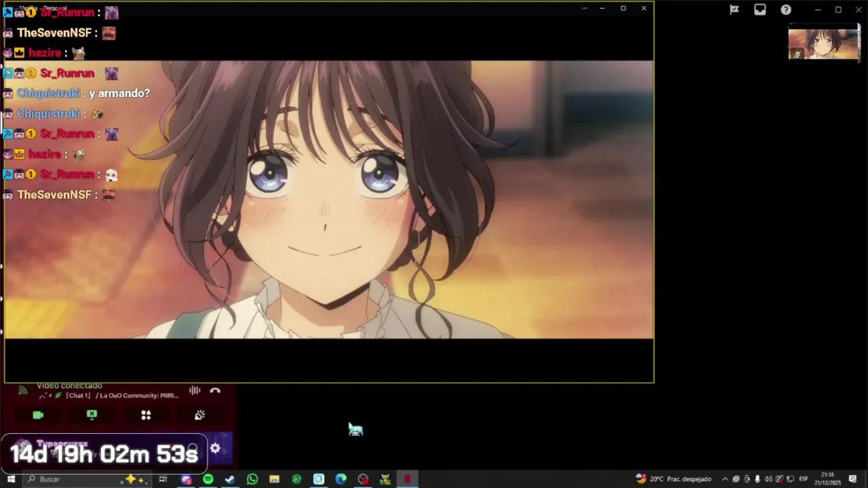Check the green connection signal icon
The width and height of the screenshot is (868, 488).
22,390
